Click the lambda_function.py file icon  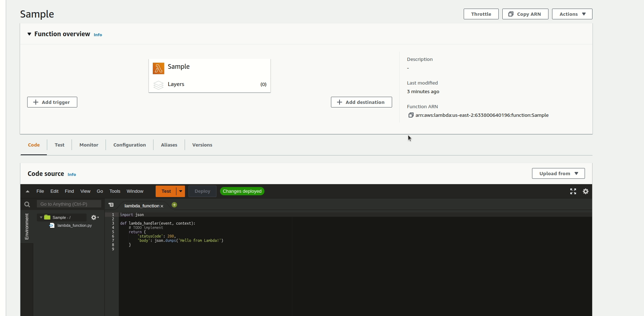tap(52, 225)
